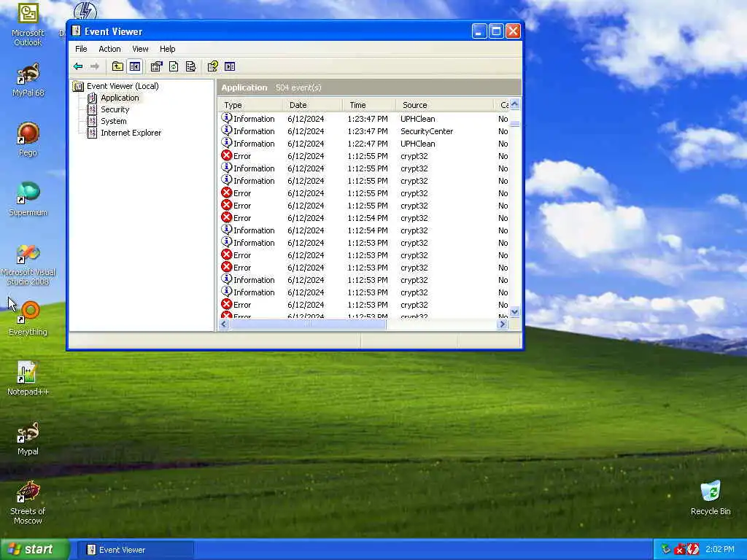Toggle the Show/Hide Console Tree icon
The width and height of the screenshot is (747, 560).
[135, 66]
